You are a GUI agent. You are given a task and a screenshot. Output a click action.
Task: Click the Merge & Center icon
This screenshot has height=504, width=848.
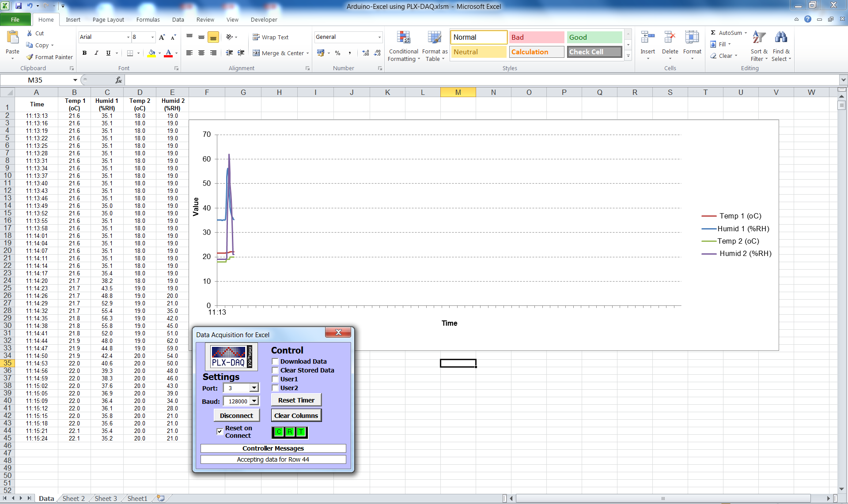256,53
